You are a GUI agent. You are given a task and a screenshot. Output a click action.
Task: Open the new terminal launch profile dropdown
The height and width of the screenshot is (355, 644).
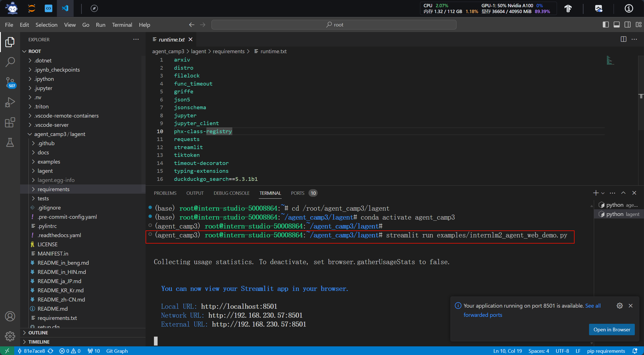603,193
